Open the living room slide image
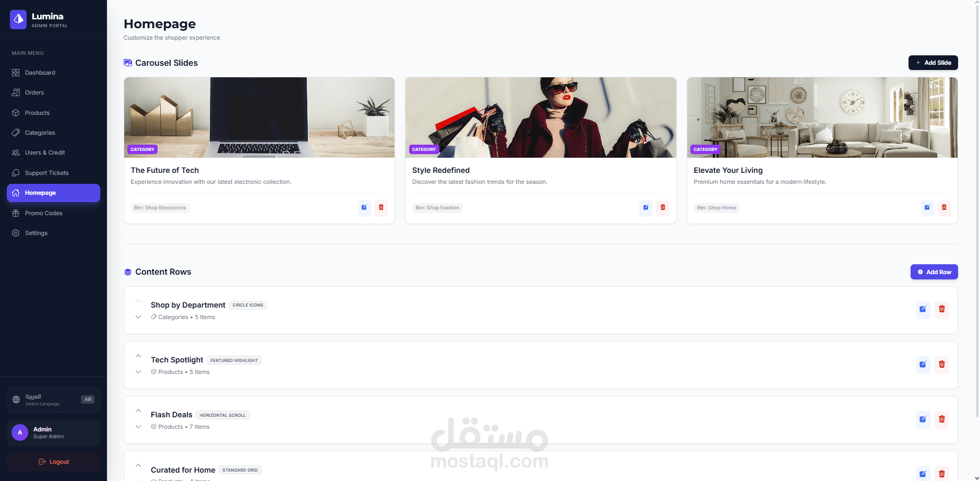980x481 pixels. [x=822, y=118]
